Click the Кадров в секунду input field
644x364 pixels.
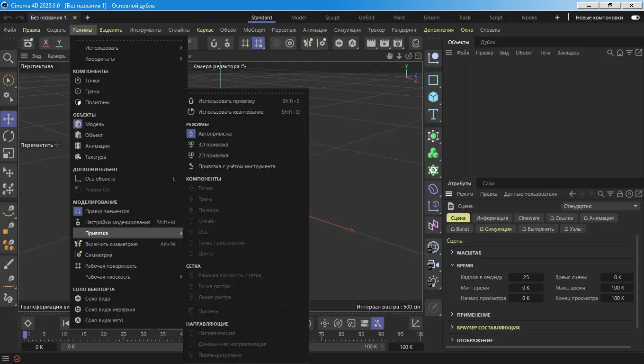526,277
